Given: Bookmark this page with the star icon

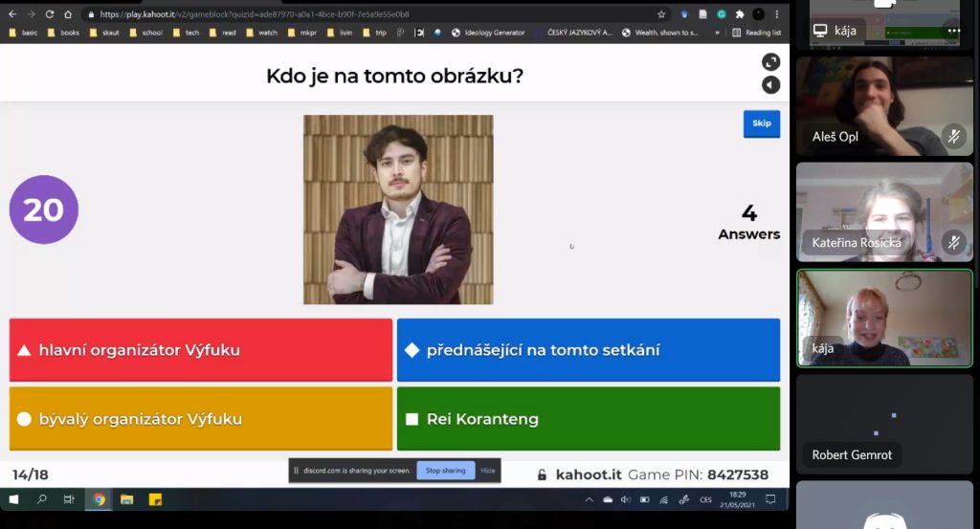Looking at the screenshot, I should (x=661, y=14).
